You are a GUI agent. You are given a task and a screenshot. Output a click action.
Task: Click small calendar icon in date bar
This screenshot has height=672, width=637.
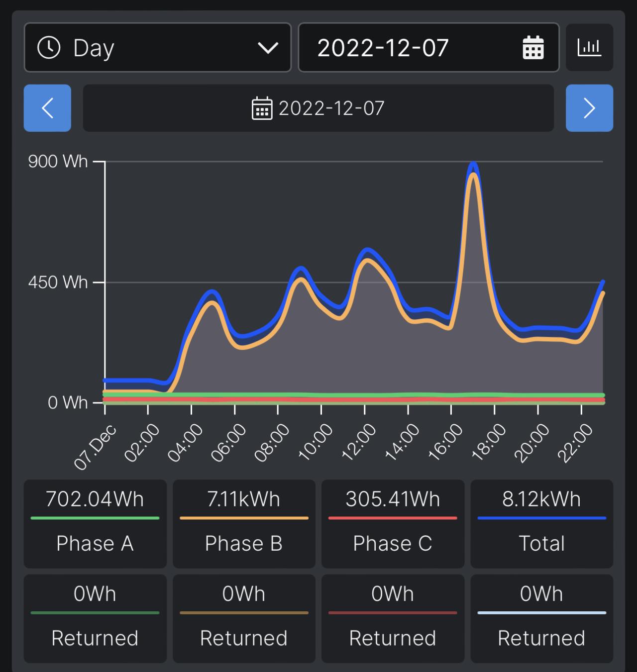[x=262, y=108]
